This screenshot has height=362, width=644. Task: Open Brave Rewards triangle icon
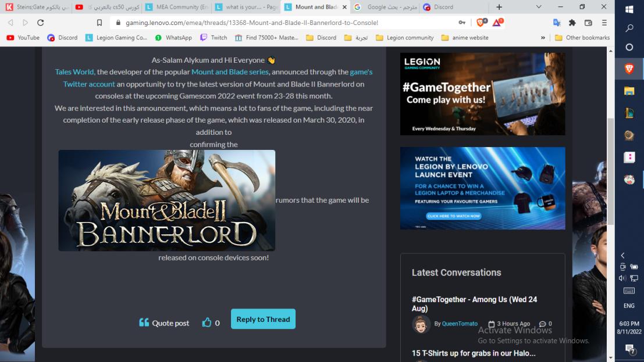click(496, 22)
